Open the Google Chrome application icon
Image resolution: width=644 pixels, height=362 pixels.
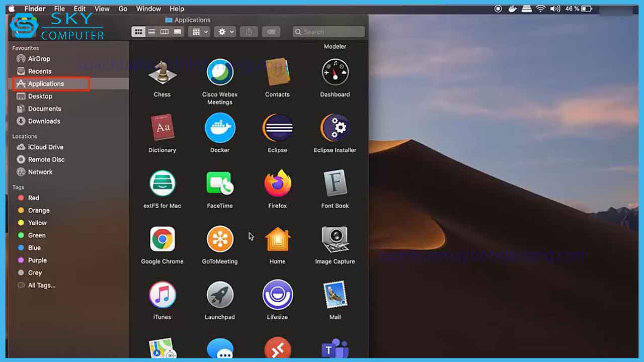pos(162,239)
